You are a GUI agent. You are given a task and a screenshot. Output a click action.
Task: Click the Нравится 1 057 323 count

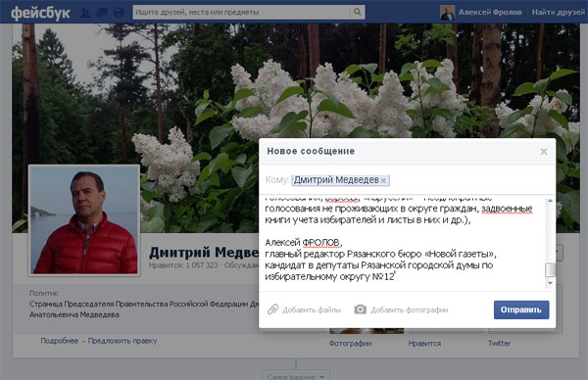click(183, 265)
